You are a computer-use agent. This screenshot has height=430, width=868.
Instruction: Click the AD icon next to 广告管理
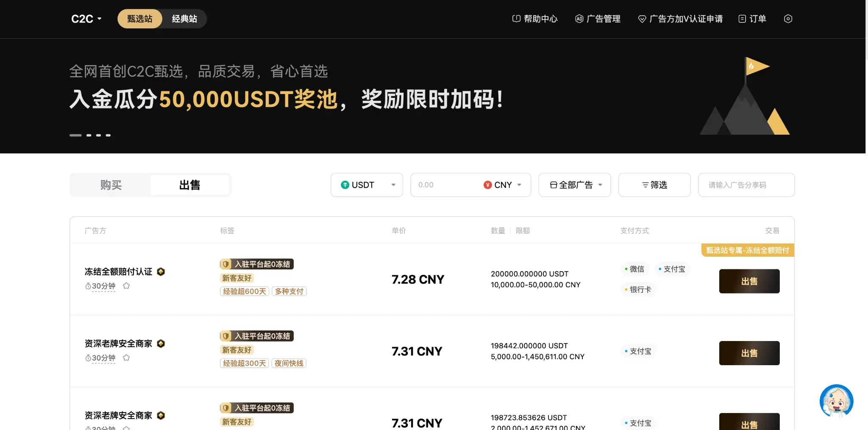click(x=579, y=19)
